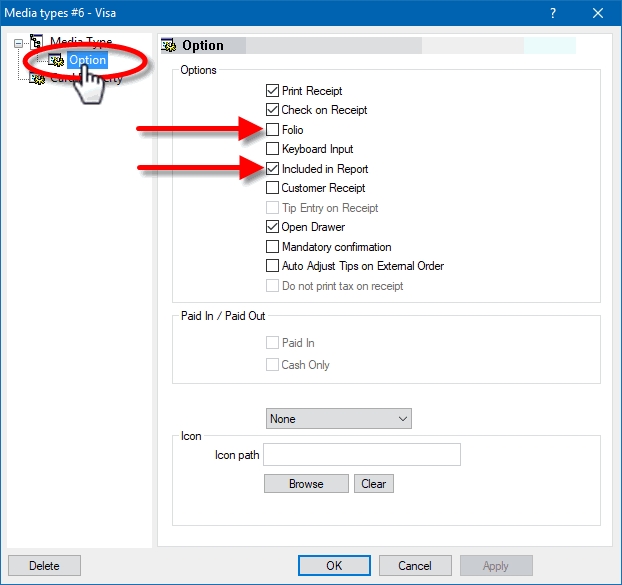Open help with the question mark button
Screen dimensions: 622x585
click(553, 12)
